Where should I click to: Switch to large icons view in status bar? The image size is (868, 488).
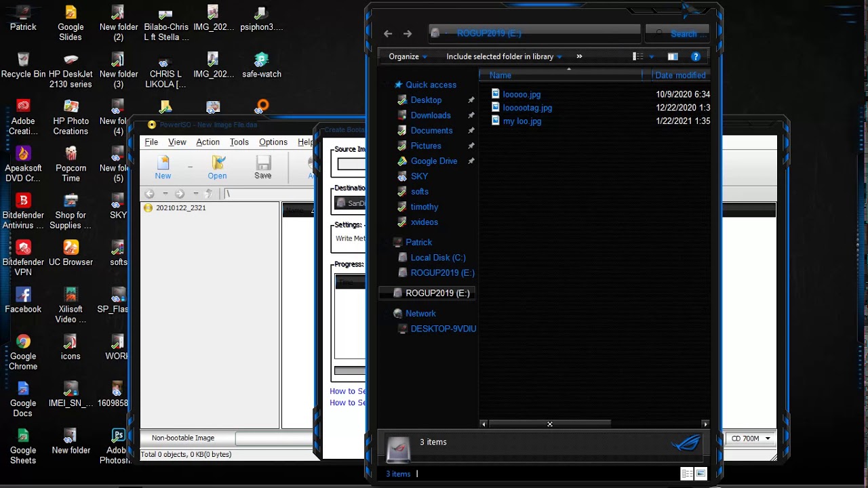[x=701, y=474]
